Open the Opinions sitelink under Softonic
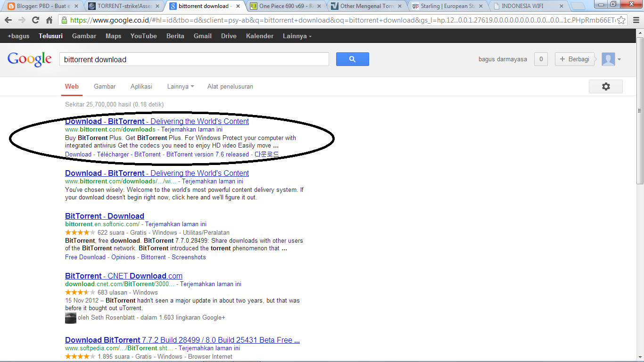The height and width of the screenshot is (362, 644). tap(123, 257)
